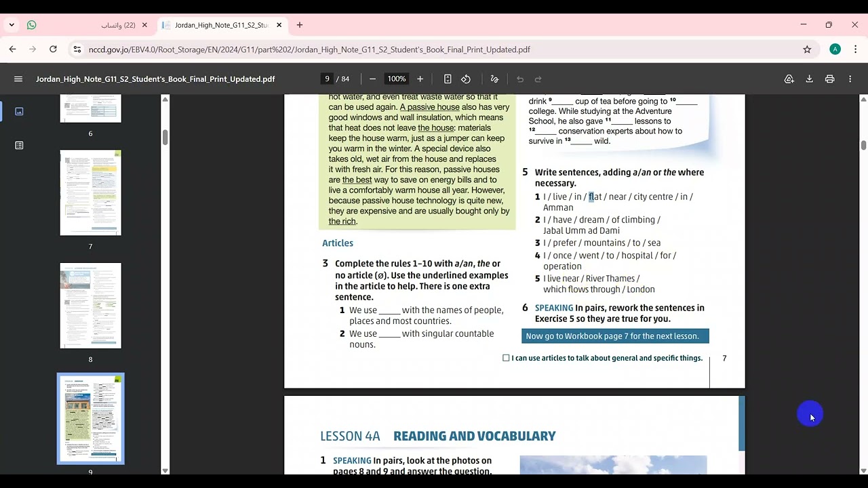Click the redo annotation button
This screenshot has width=868, height=488.
click(x=538, y=79)
